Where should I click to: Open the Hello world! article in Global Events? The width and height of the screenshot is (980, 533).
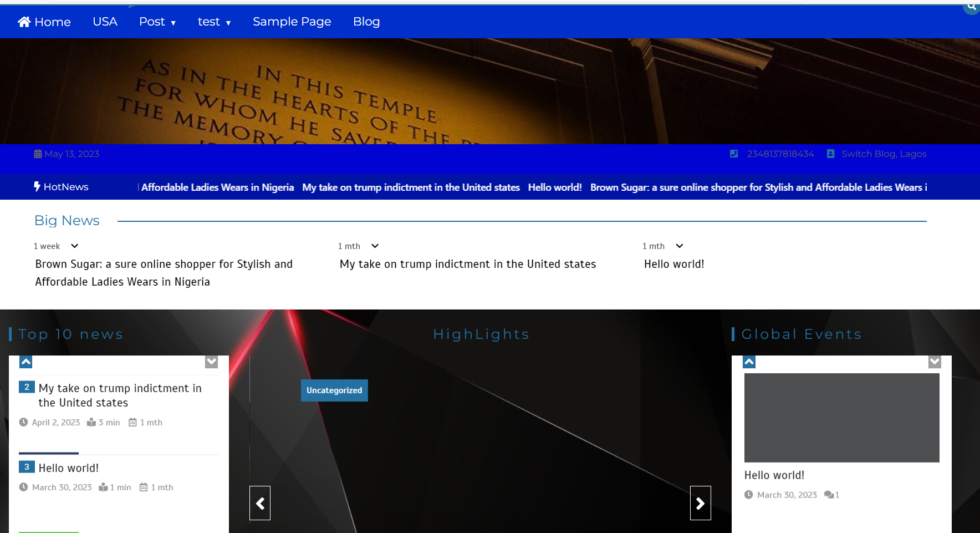pyautogui.click(x=774, y=475)
